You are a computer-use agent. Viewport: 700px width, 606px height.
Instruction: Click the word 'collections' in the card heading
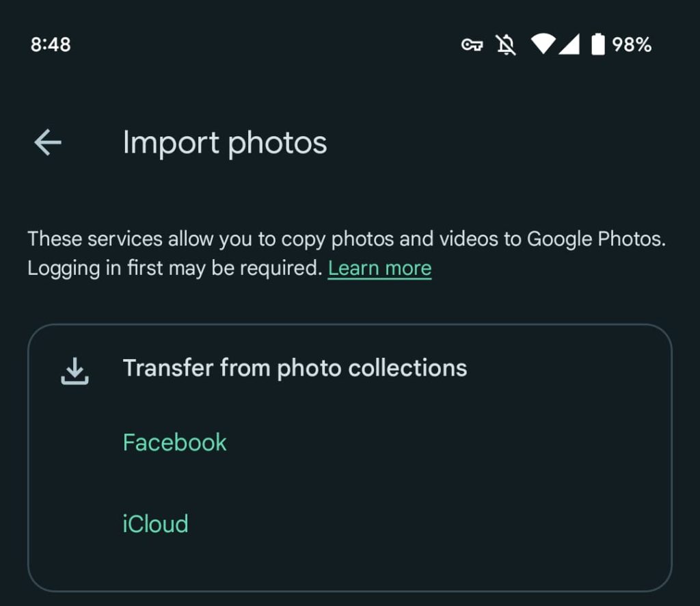(x=407, y=368)
